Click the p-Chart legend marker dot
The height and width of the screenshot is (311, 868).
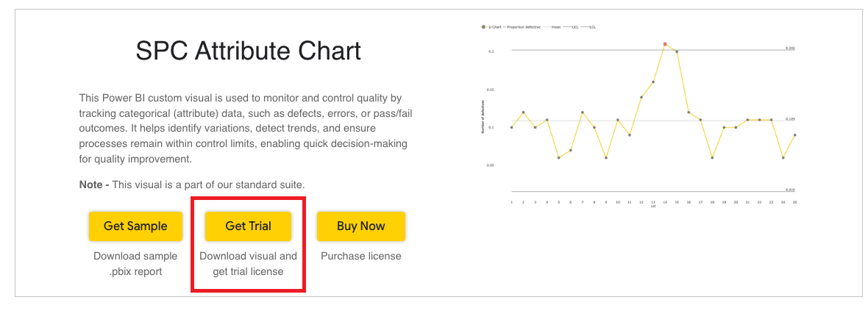pos(483,26)
